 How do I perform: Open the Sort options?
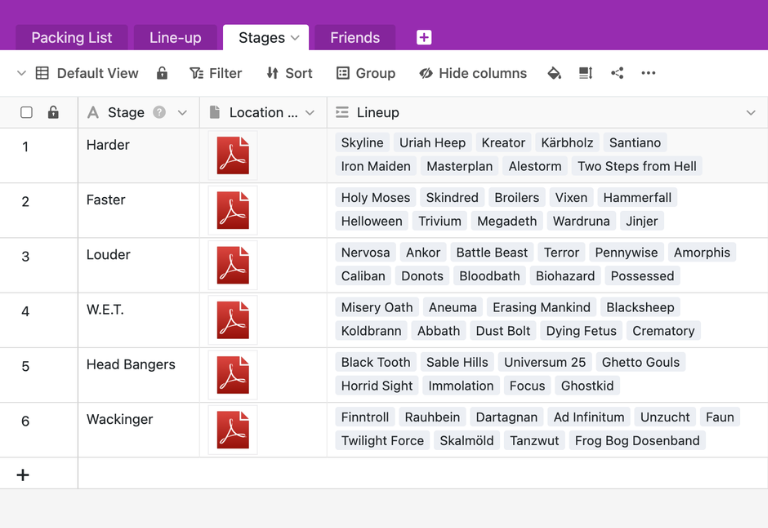tap(289, 73)
